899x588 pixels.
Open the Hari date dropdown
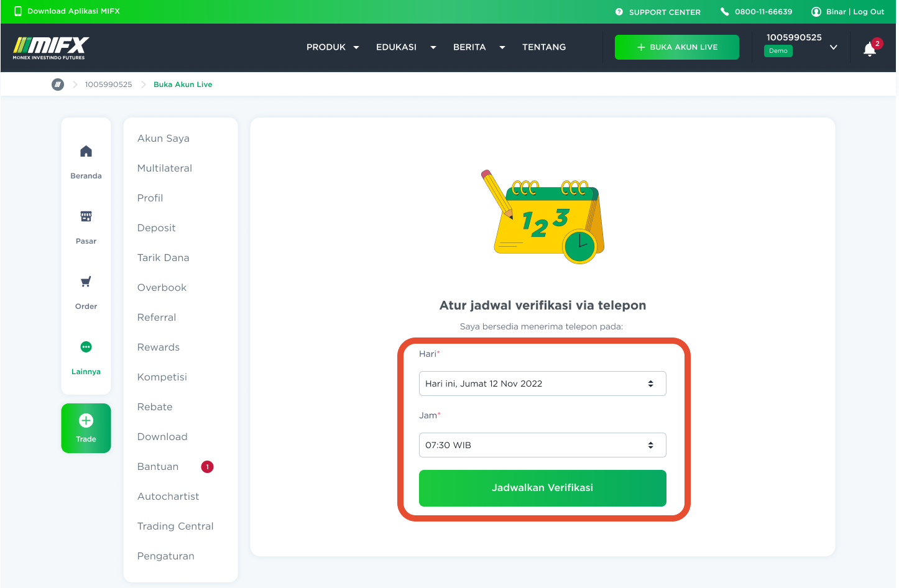542,384
